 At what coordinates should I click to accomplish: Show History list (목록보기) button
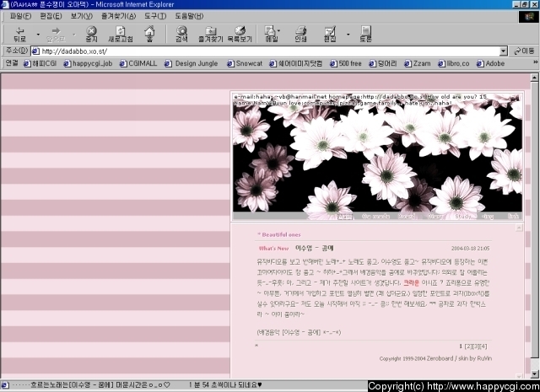point(240,34)
